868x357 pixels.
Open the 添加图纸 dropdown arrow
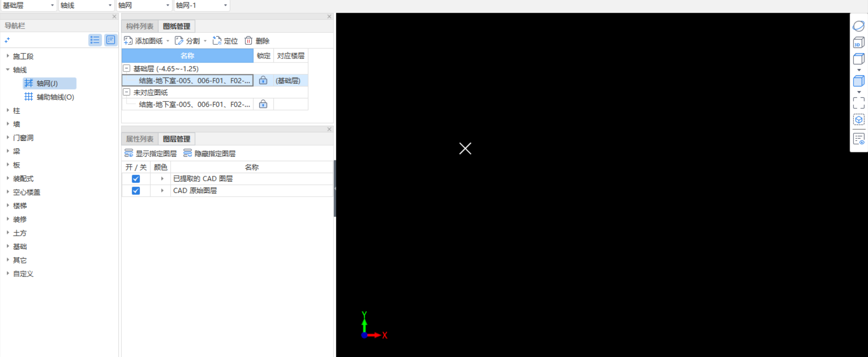[168, 41]
